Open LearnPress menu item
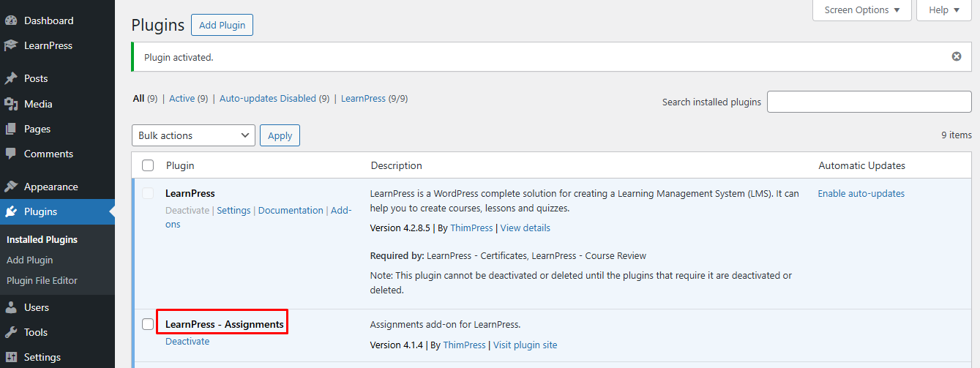The image size is (980, 368). [x=57, y=45]
